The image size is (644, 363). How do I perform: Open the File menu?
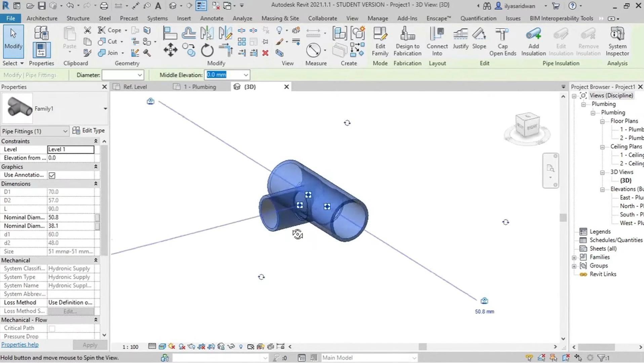click(x=10, y=18)
